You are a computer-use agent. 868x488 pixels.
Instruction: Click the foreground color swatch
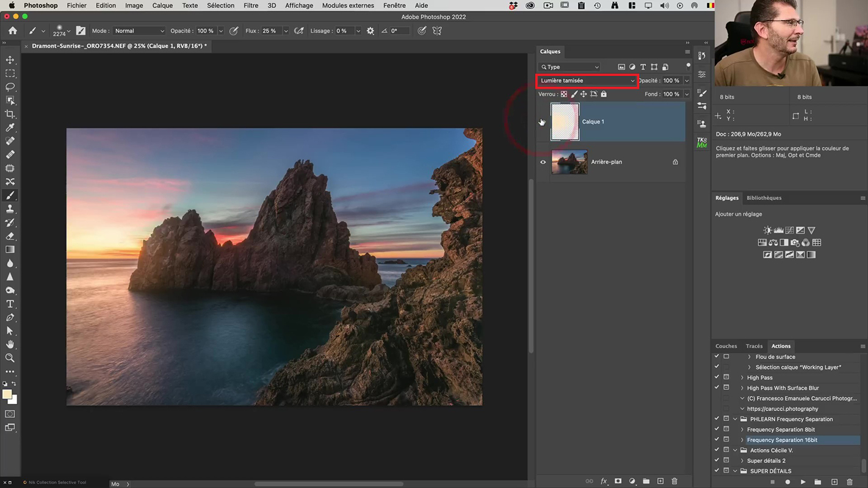(7, 394)
